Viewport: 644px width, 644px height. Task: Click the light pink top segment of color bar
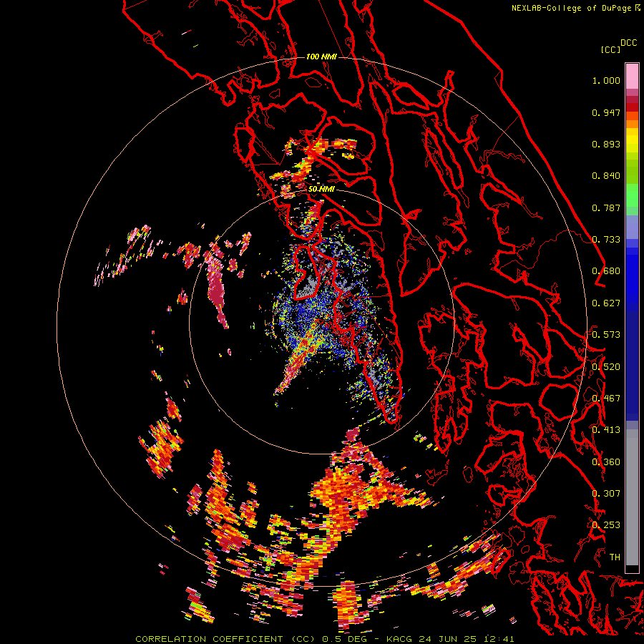tap(632, 76)
